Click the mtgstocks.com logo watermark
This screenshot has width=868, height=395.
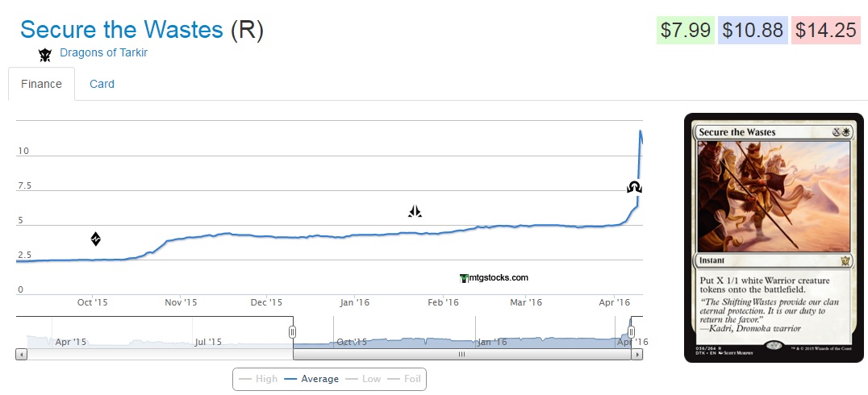pyautogui.click(x=494, y=278)
